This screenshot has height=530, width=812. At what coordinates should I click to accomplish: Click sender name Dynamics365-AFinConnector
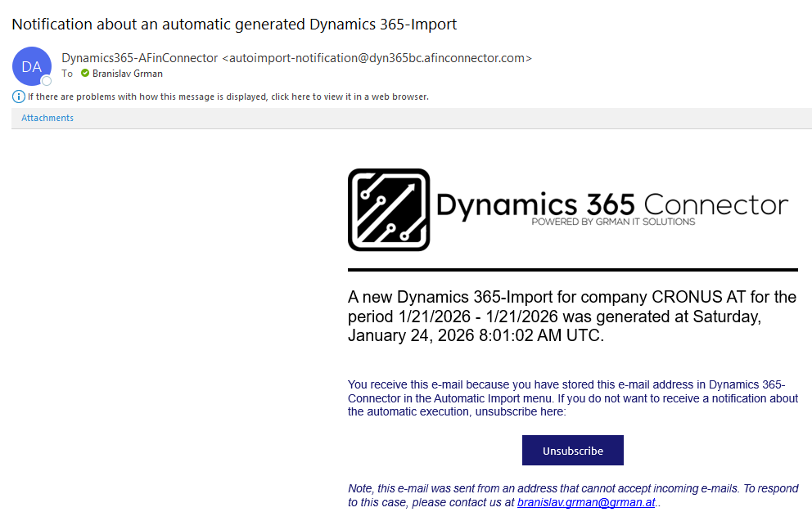click(x=140, y=58)
